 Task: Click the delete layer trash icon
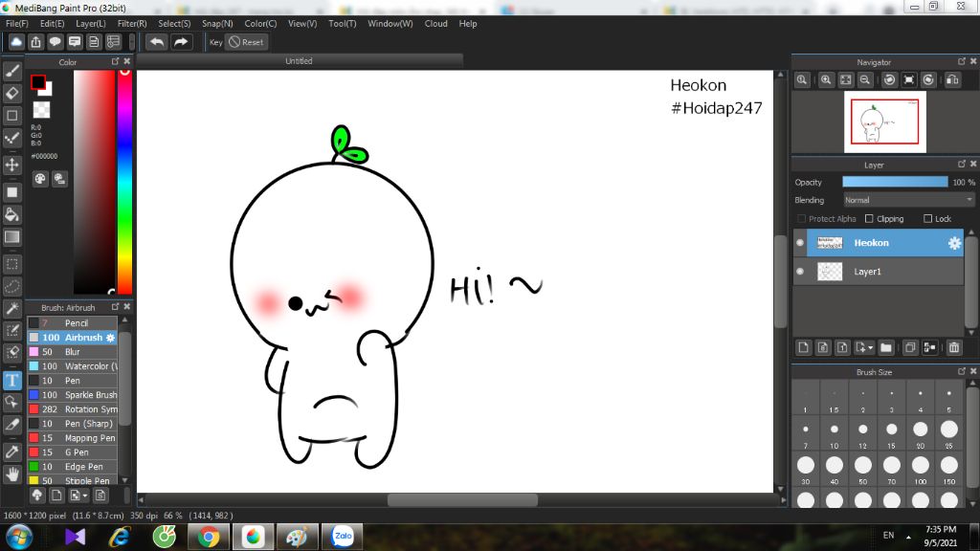[954, 347]
